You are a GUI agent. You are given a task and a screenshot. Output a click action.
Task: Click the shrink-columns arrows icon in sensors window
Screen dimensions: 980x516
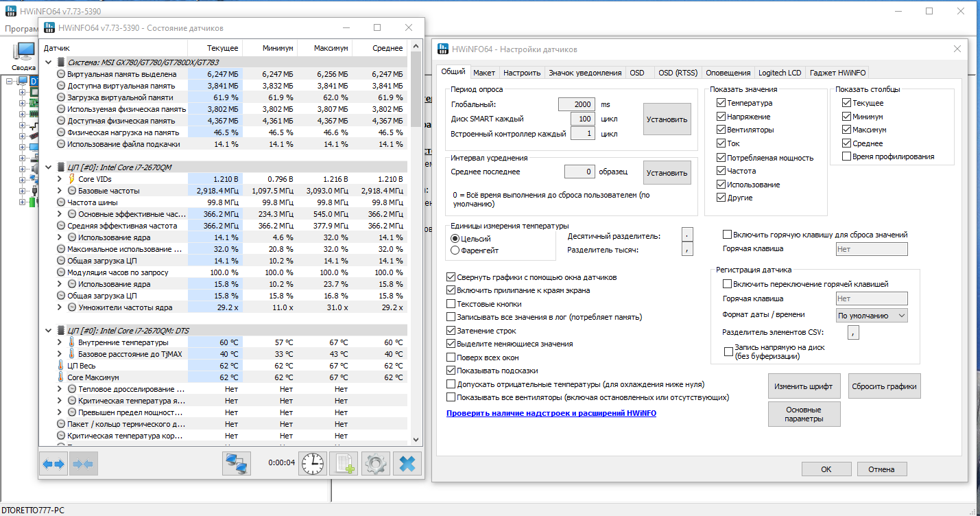click(84, 464)
